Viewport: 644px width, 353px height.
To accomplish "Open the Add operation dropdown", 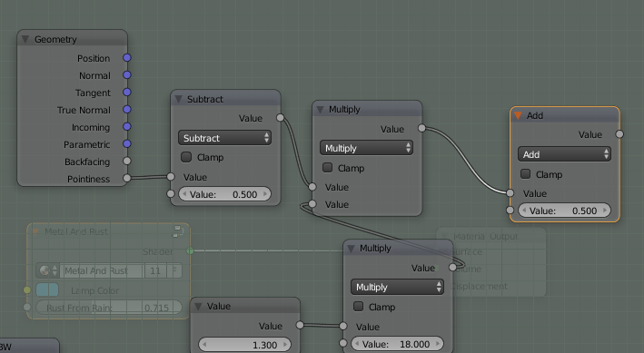I will 564,154.
